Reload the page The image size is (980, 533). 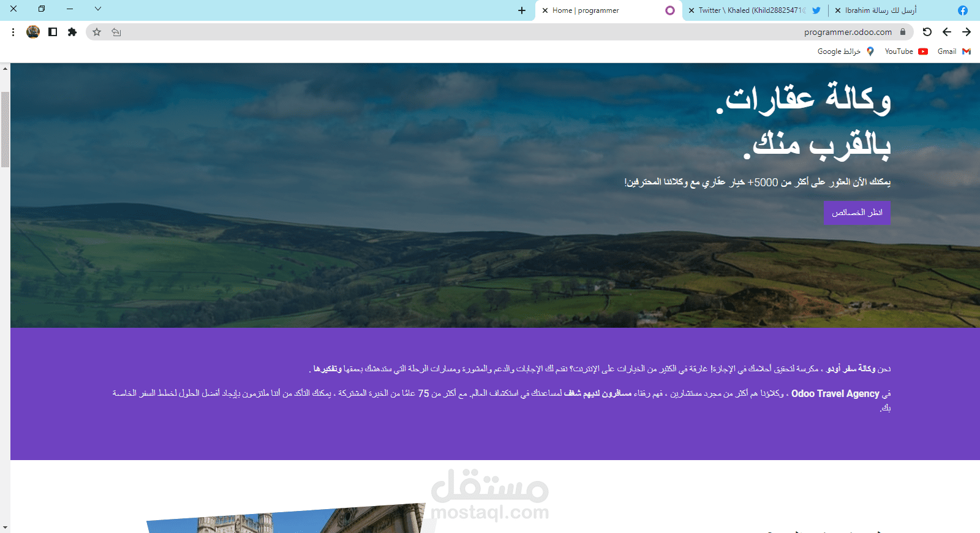[927, 32]
